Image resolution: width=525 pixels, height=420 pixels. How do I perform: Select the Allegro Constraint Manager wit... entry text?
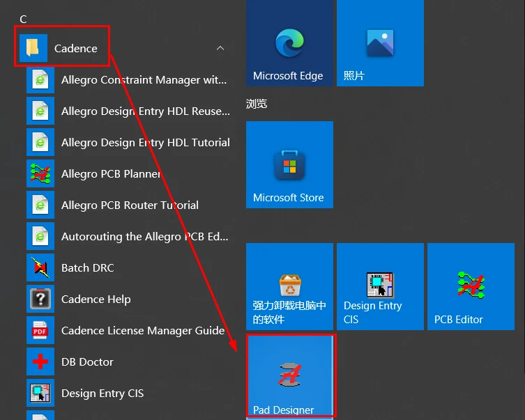click(x=144, y=80)
